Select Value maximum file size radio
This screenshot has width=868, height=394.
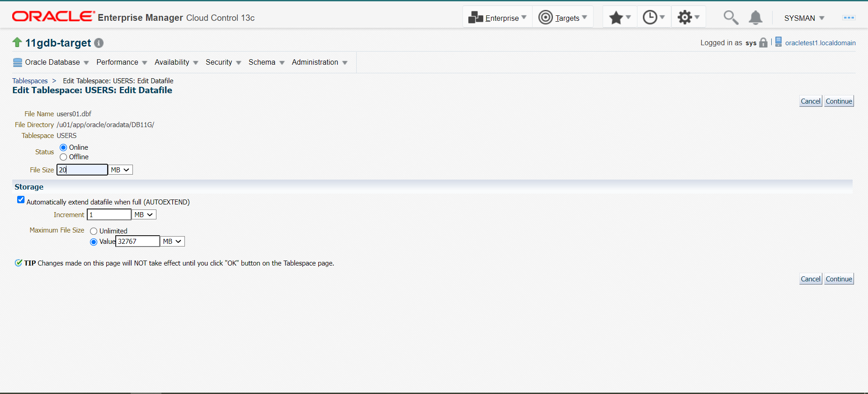click(x=94, y=242)
